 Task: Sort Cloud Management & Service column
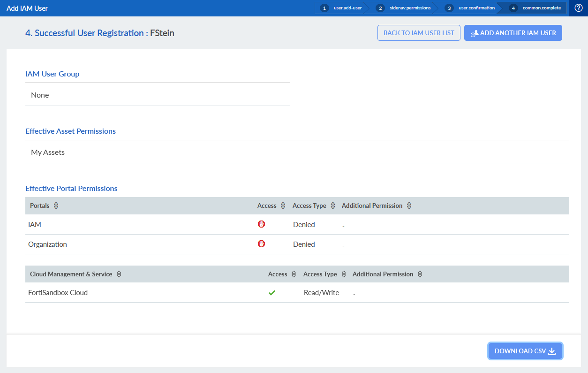pyautogui.click(x=119, y=274)
